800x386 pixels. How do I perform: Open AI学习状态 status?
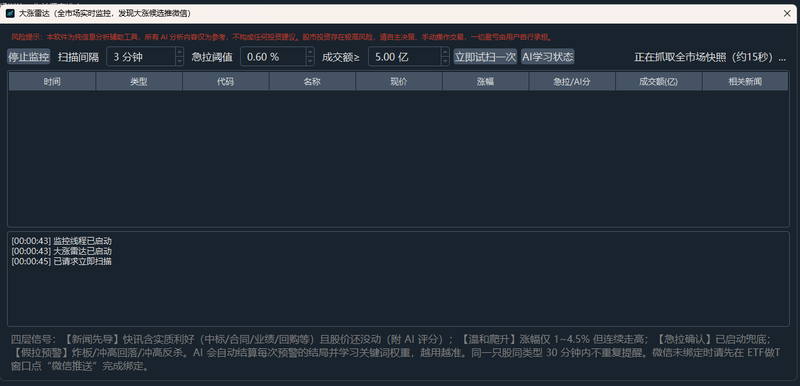[x=547, y=57]
